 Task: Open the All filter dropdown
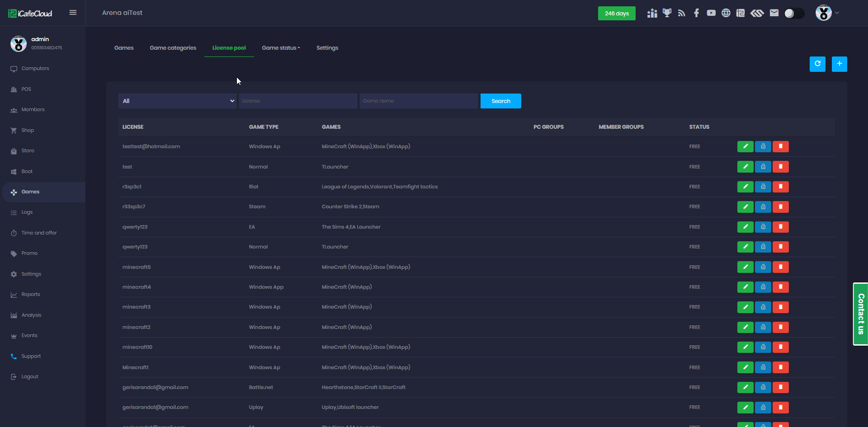[177, 101]
